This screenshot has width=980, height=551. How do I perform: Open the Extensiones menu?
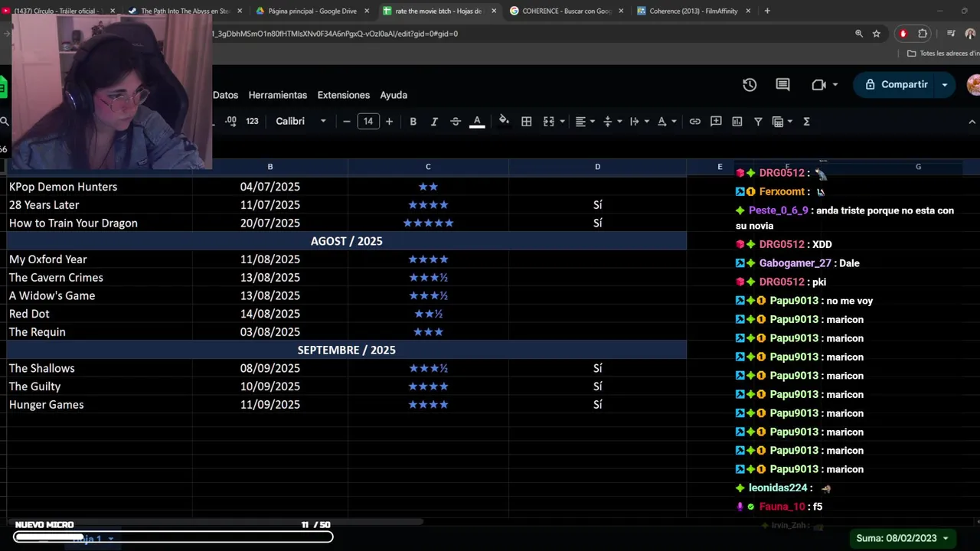tap(343, 95)
